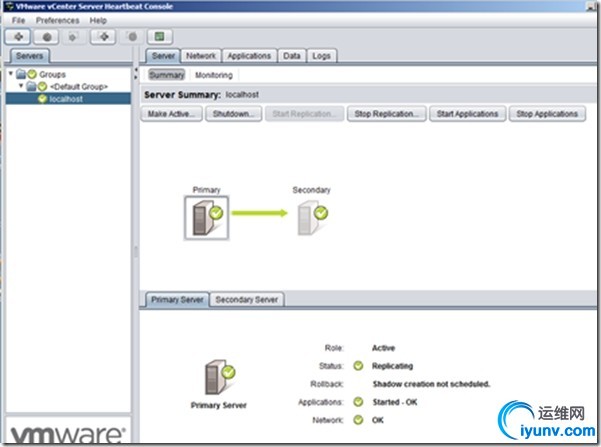Click the first toolbar icon with cross arrows
Viewport: 601px width, 447px height.
[x=18, y=37]
